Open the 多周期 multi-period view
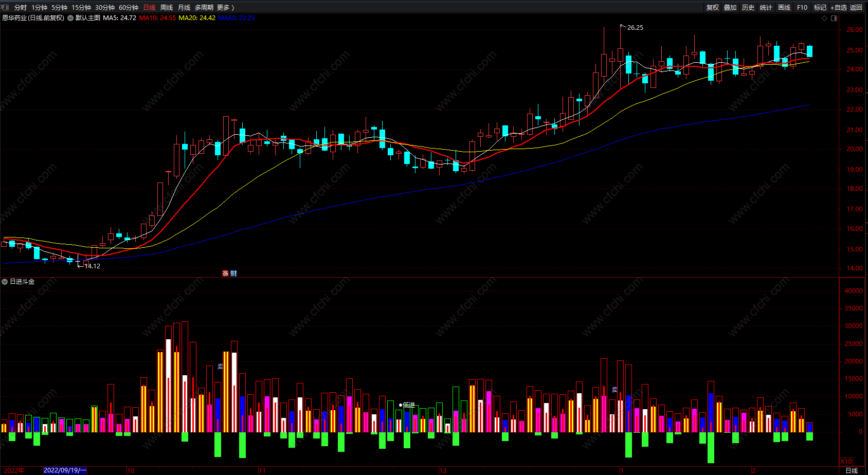The image size is (868, 475). point(204,7)
